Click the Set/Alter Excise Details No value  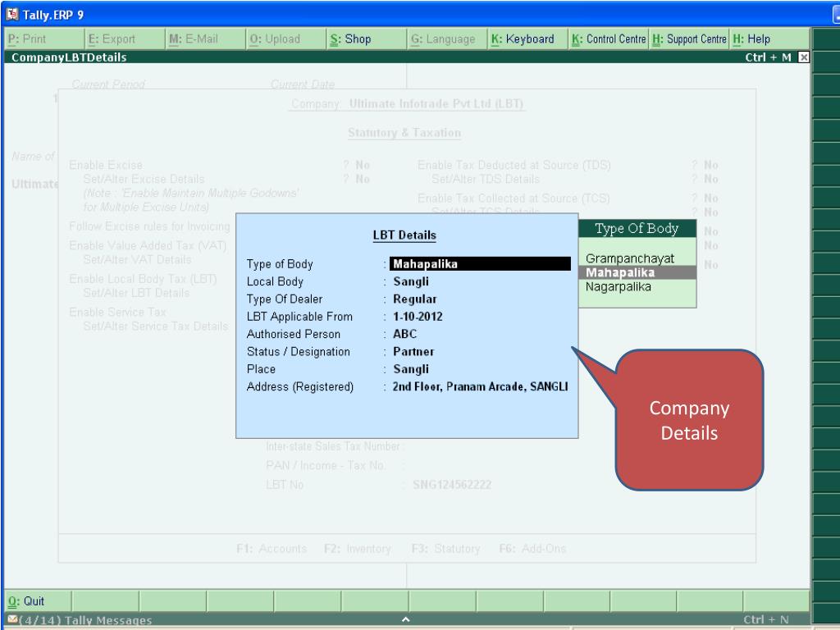(x=363, y=179)
